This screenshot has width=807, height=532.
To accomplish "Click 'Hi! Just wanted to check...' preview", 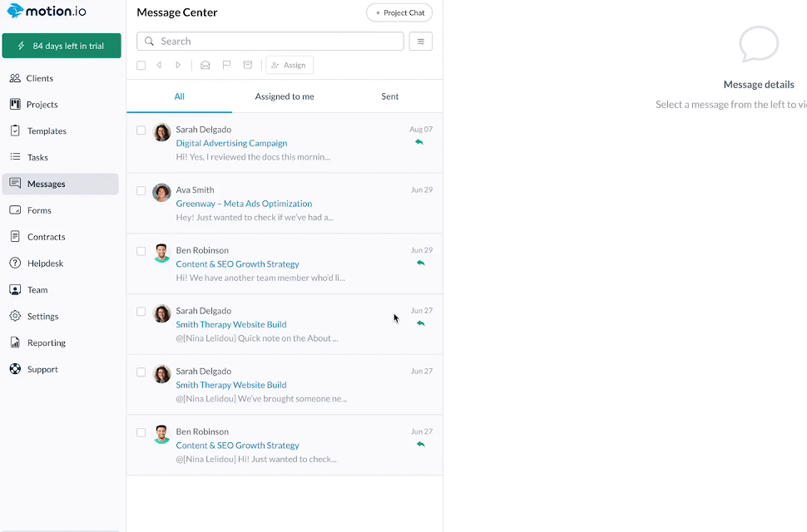I will tap(256, 460).
